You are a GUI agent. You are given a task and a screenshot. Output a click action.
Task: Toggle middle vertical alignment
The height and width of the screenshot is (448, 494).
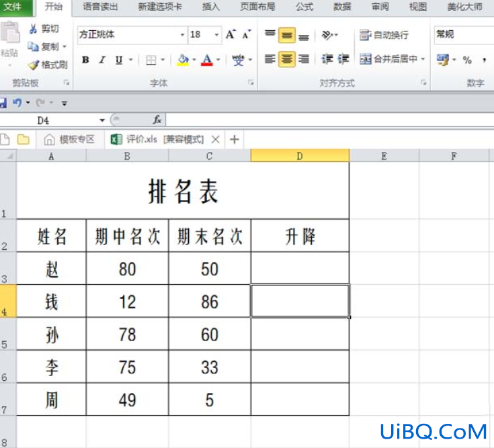pyautogui.click(x=287, y=35)
